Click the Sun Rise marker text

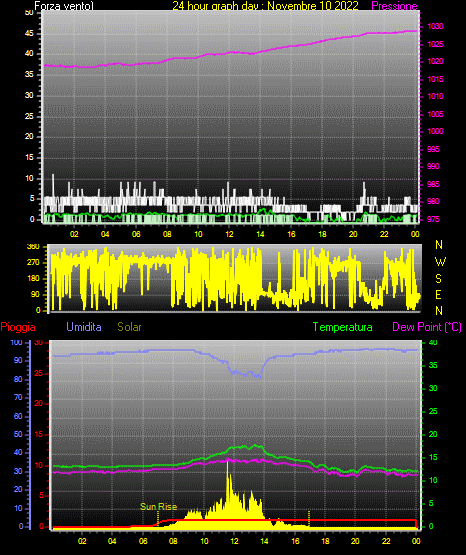[x=159, y=507]
